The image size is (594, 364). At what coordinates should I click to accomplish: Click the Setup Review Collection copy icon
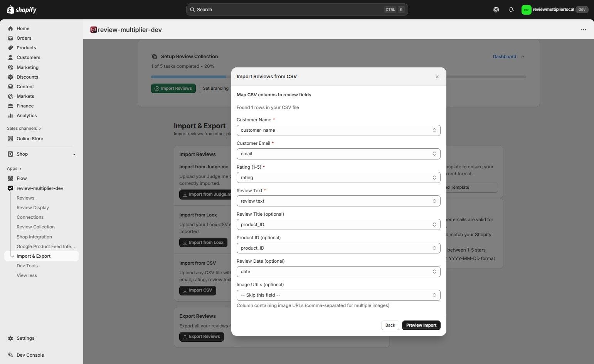[x=155, y=57]
